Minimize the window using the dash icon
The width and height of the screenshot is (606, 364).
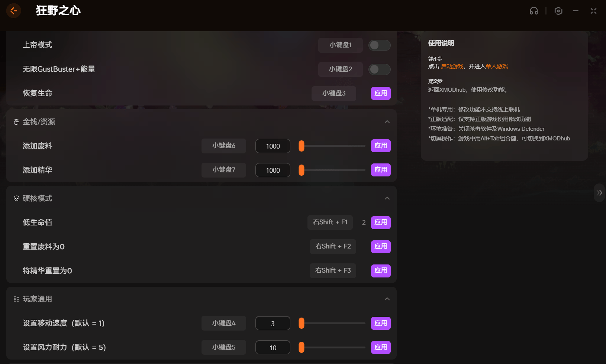point(576,11)
